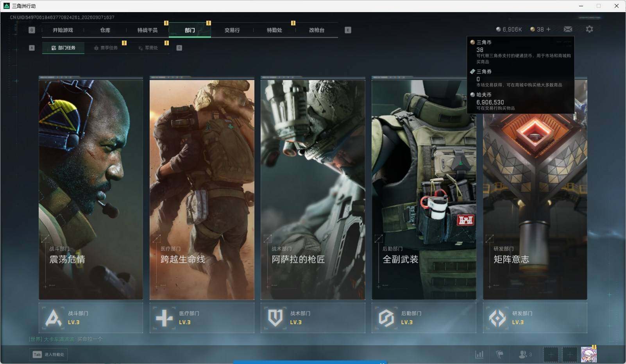
Task: Open the friends list icon showing 3
Action: [x=525, y=354]
